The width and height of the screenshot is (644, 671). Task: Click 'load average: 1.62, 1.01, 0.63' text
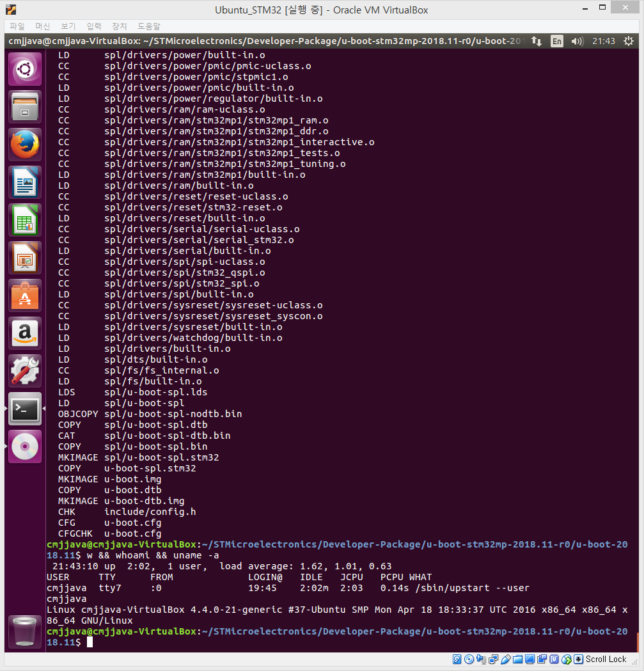pyautogui.click(x=306, y=566)
